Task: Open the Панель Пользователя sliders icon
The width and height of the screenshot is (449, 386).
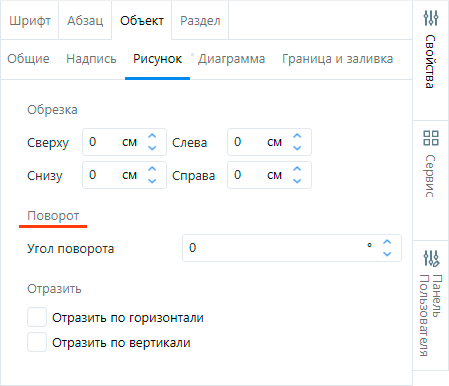Action: [x=431, y=258]
